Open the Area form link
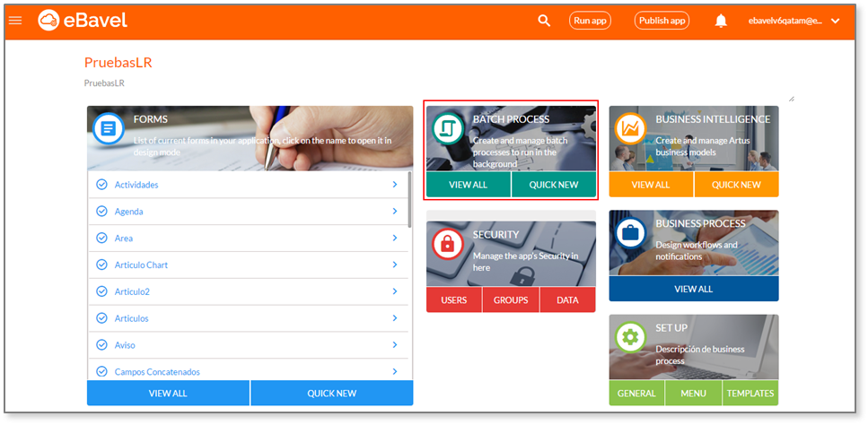Image resolution: width=868 pixels, height=425 pixels. coord(124,239)
